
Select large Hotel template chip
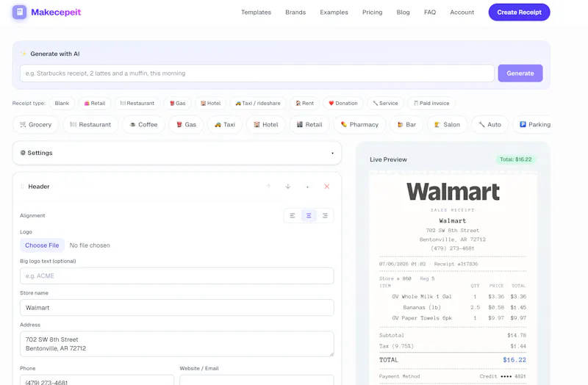coord(266,124)
